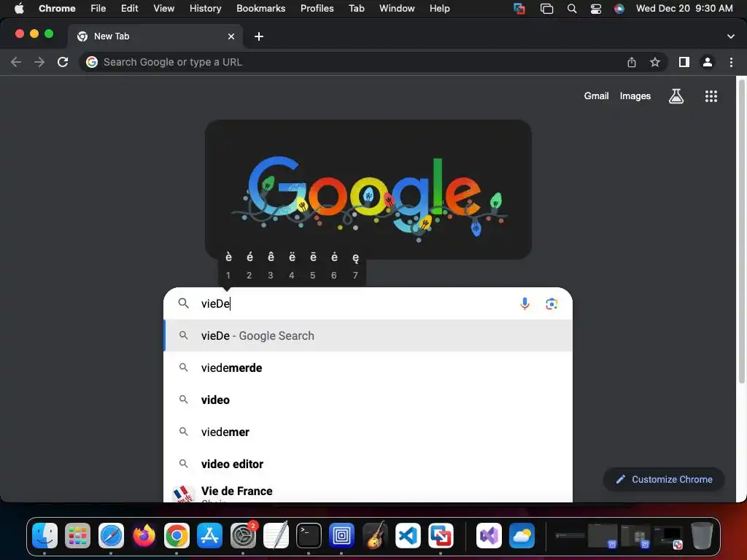This screenshot has width=747, height=560.
Task: Open the Google apps grid
Action: coord(711,96)
